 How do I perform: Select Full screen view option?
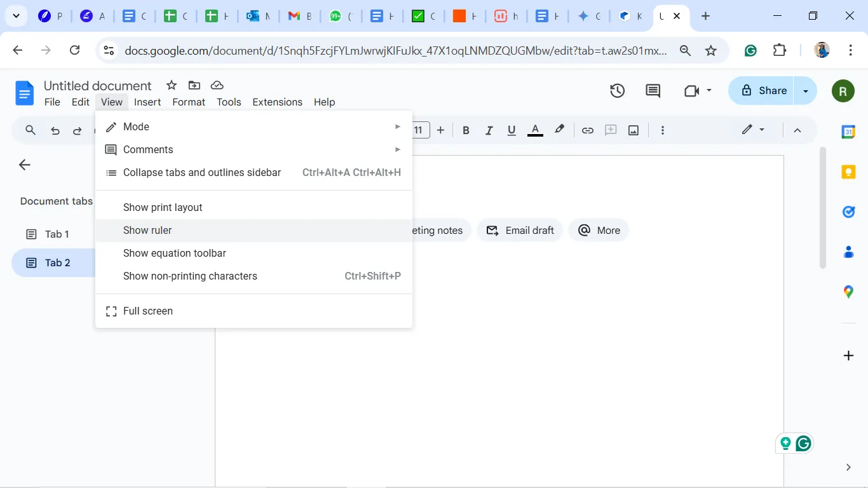[254, 311]
